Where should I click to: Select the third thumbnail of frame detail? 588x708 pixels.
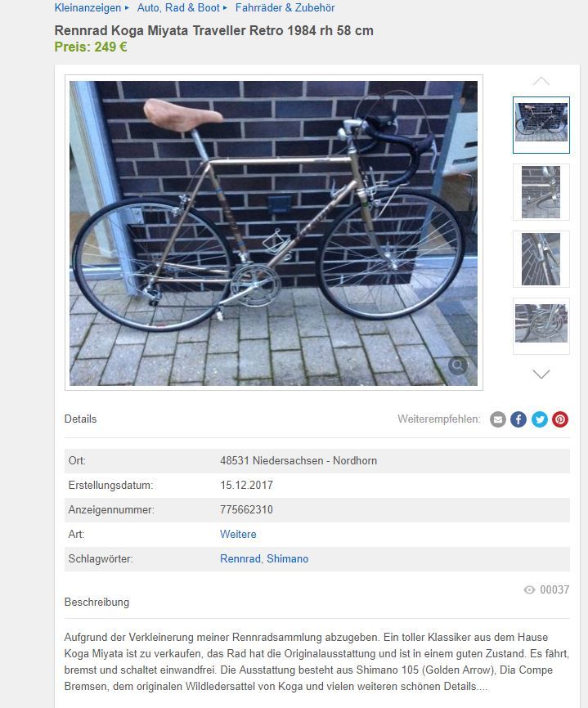tap(541, 259)
